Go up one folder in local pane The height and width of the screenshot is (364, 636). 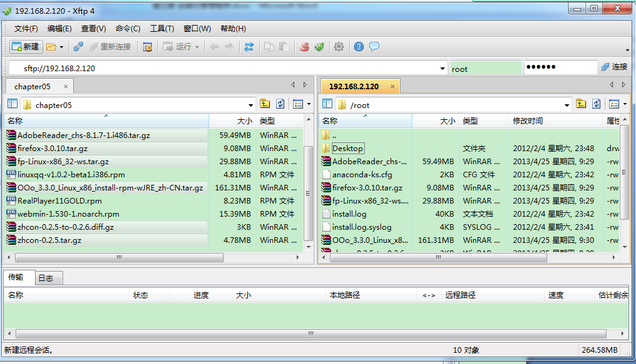(265, 104)
